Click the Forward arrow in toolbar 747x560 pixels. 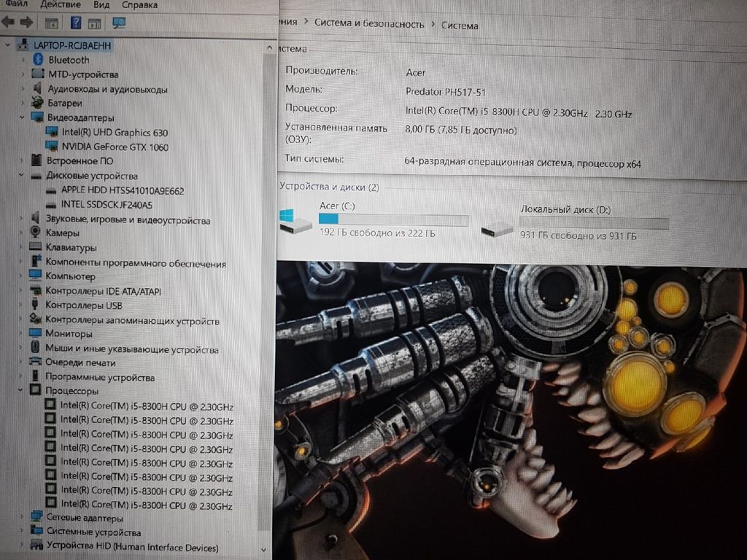(26, 23)
